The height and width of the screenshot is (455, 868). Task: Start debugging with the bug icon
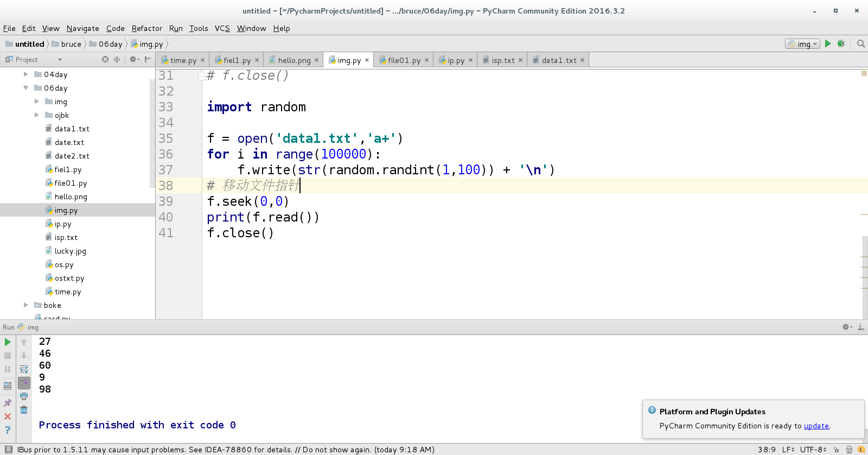pyautogui.click(x=841, y=43)
